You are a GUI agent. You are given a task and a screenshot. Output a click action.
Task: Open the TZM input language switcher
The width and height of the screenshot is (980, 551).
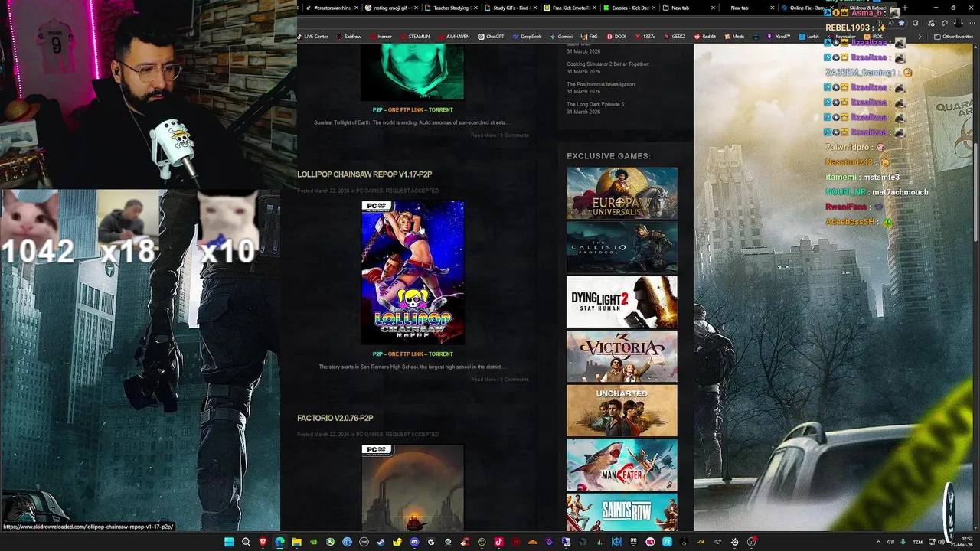917,542
